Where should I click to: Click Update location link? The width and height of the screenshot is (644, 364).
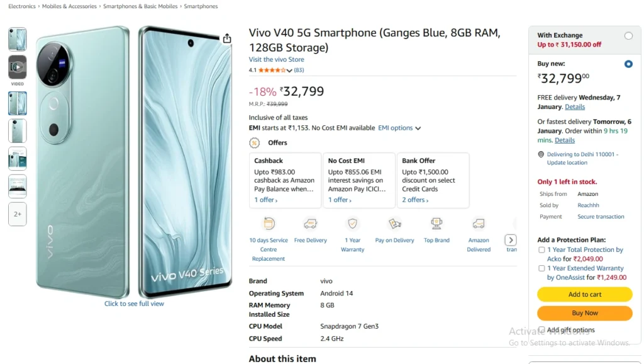(567, 162)
